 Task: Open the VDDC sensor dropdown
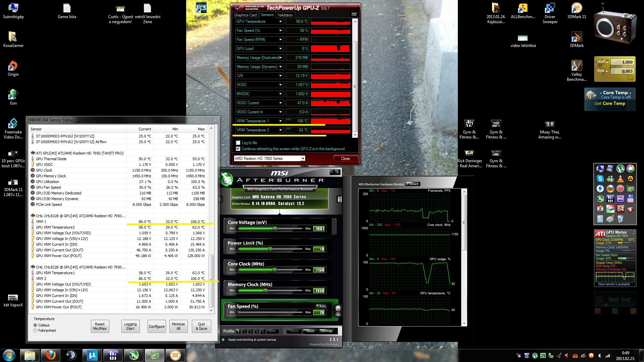[280, 85]
